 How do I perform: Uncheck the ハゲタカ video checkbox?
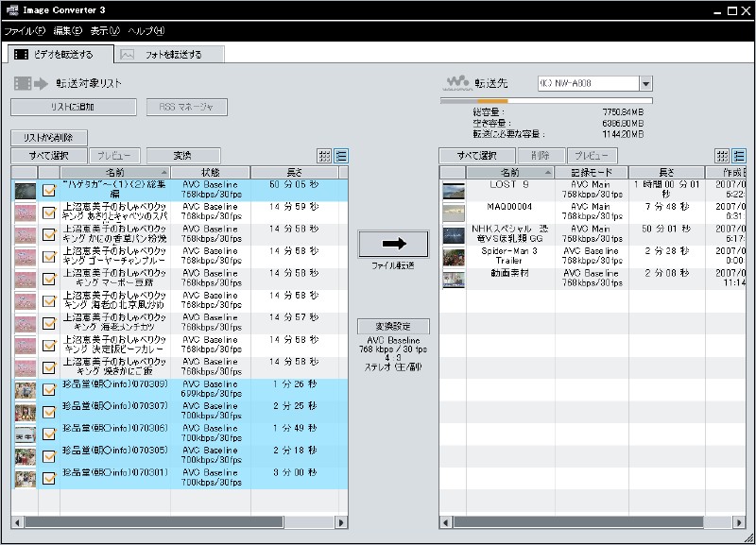pyautogui.click(x=49, y=190)
